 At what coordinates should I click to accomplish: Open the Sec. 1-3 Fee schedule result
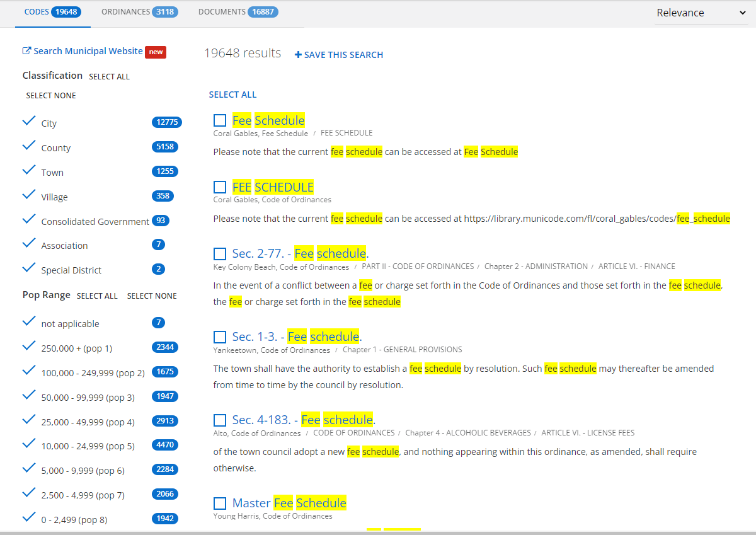tap(297, 337)
